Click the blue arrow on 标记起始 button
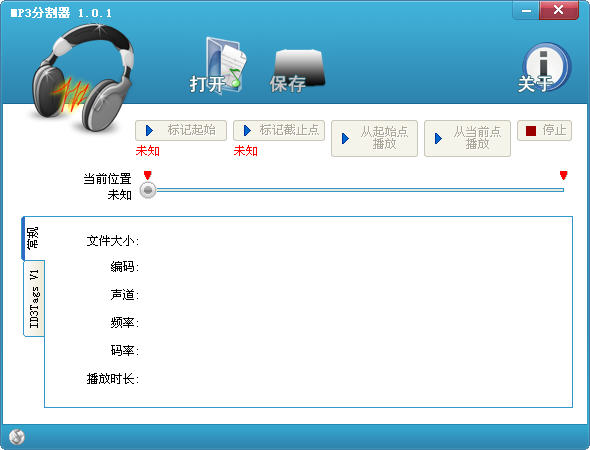This screenshot has width=590, height=450. 149,131
